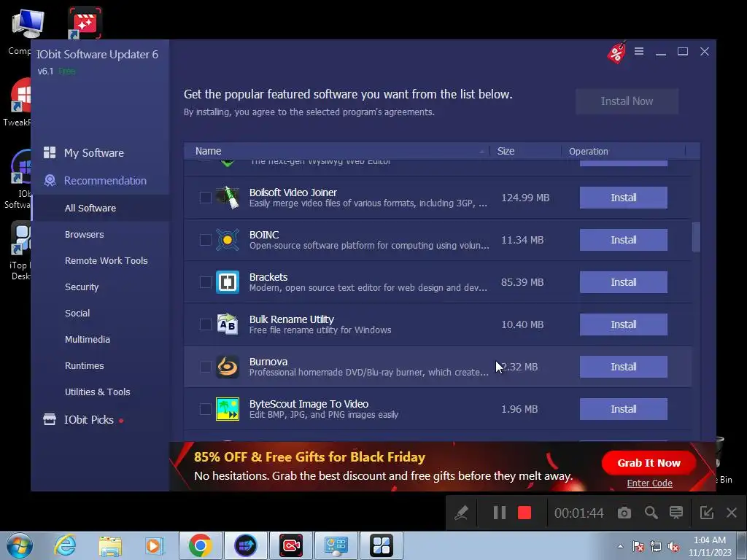
Task: Check the Boilsoft Video Joiner checkbox
Action: pos(205,198)
